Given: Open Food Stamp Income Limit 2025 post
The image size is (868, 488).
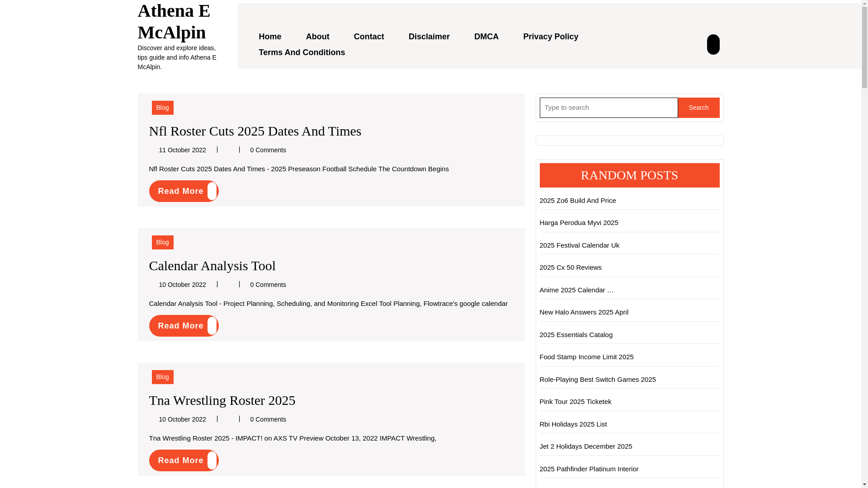Looking at the screenshot, I should tap(586, 357).
